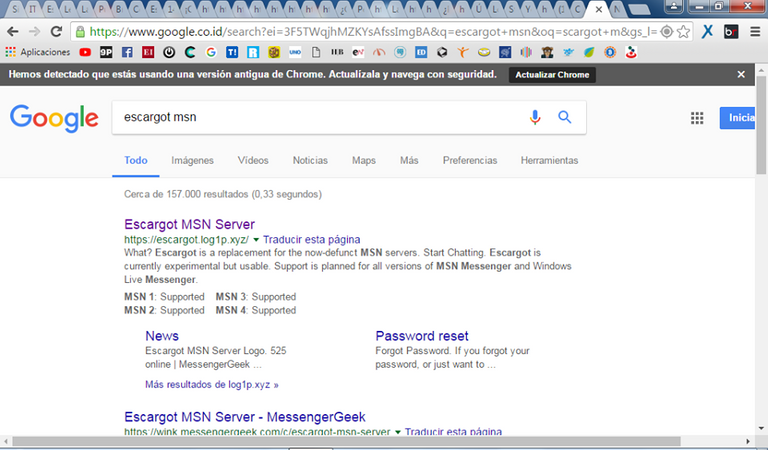This screenshot has width=768, height=450.
Task: Open Chrome's hamburger menu
Action: point(755,32)
